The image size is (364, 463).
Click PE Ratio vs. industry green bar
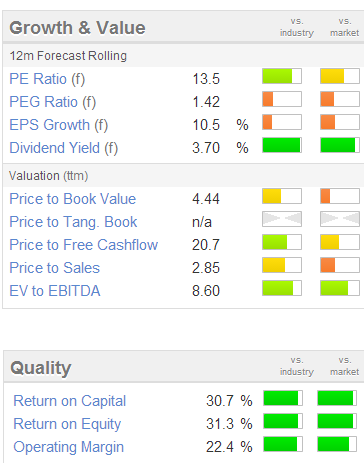tap(282, 76)
